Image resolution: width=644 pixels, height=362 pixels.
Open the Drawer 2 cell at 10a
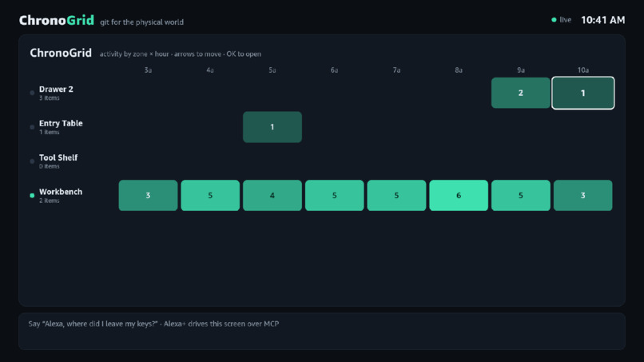pyautogui.click(x=582, y=93)
